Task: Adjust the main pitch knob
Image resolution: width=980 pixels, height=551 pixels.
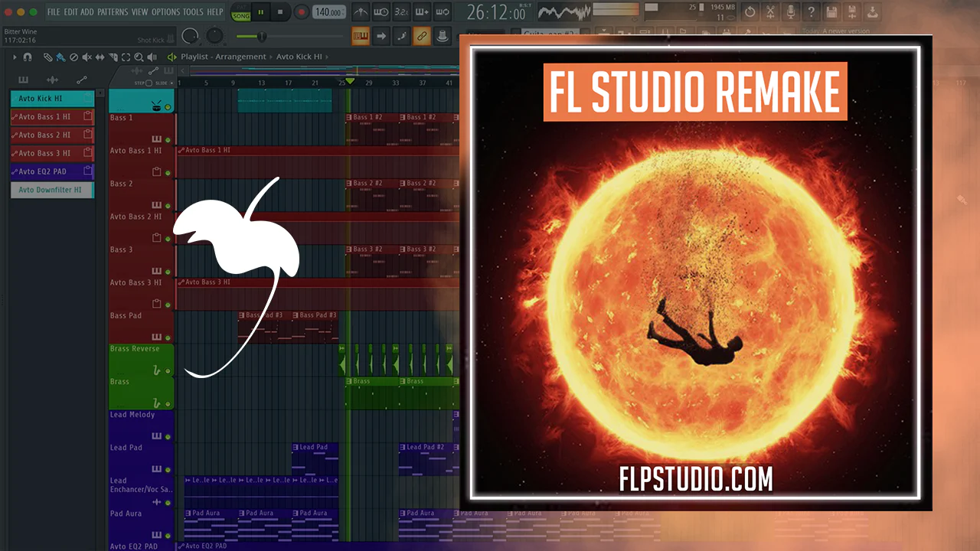Action: (x=216, y=35)
